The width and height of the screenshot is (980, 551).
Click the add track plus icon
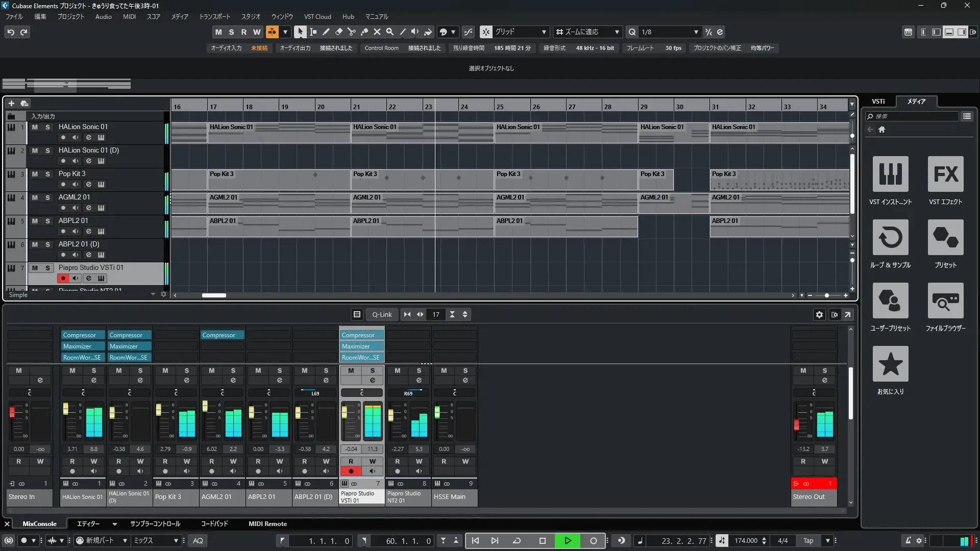11,103
